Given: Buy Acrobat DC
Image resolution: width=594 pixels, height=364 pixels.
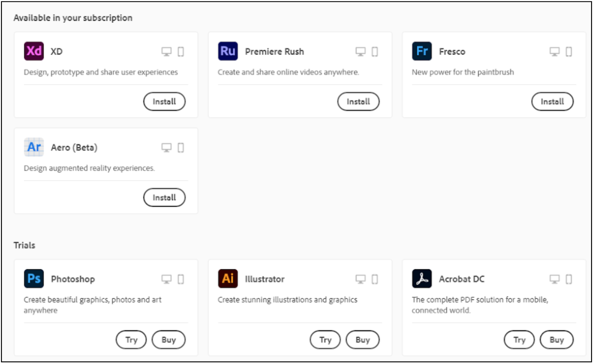Looking at the screenshot, I should [x=557, y=340].
